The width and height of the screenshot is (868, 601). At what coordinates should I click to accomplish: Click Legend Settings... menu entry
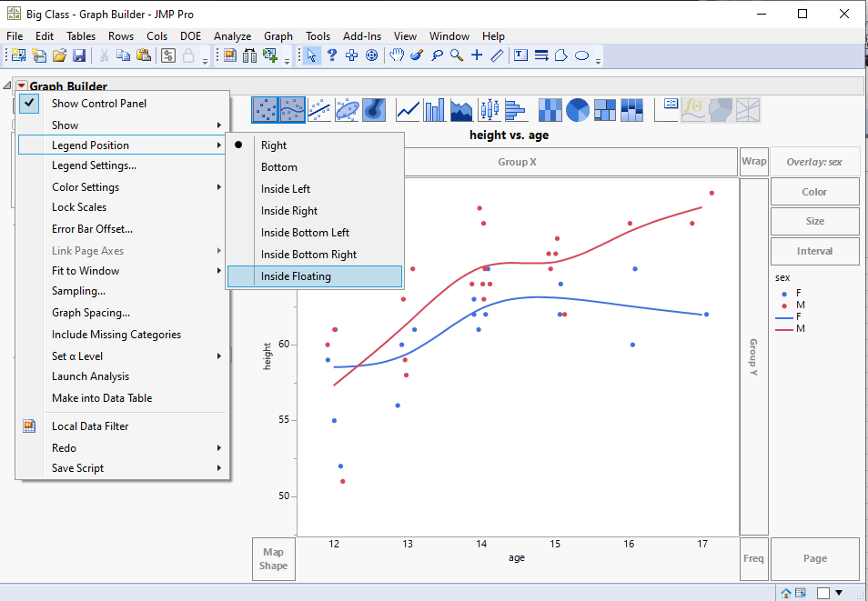[x=124, y=165]
